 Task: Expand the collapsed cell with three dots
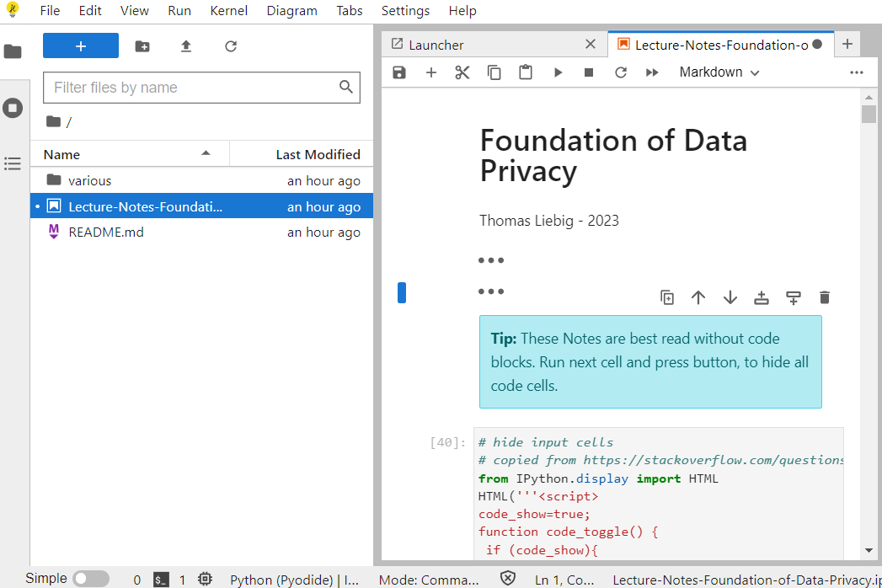(x=491, y=291)
